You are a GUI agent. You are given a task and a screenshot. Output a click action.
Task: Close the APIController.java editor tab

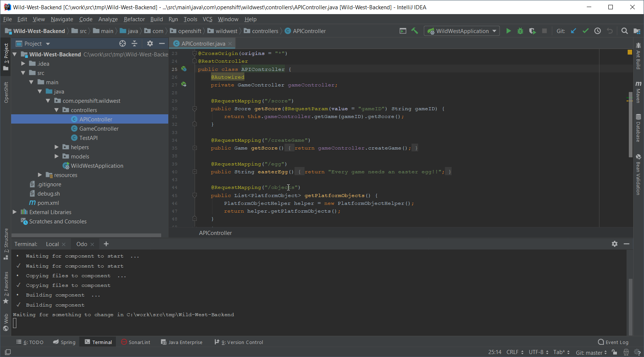coord(230,44)
